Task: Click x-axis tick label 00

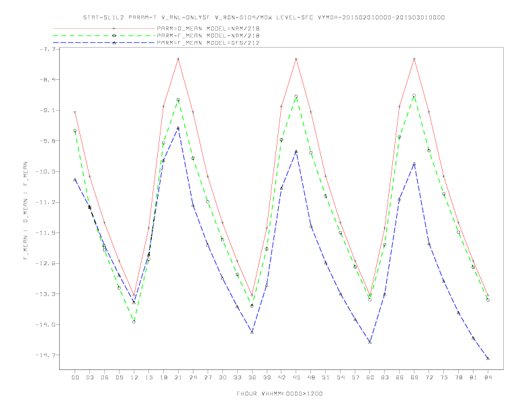Action: [75, 377]
